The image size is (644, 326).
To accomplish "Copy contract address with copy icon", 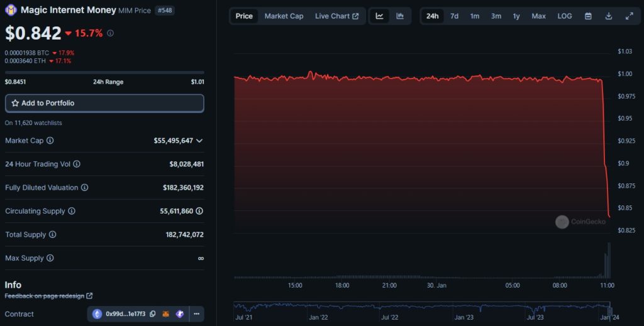I will pos(152,314).
